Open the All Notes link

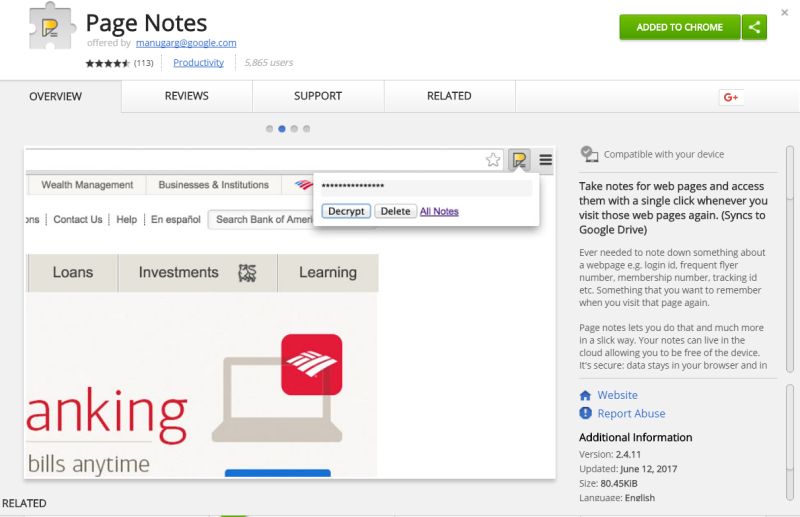pos(439,211)
